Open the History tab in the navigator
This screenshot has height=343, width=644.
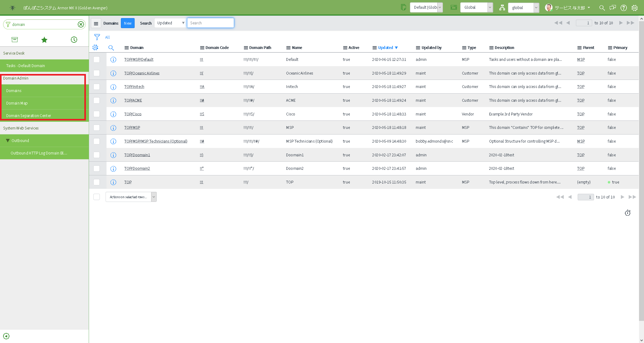click(x=74, y=40)
